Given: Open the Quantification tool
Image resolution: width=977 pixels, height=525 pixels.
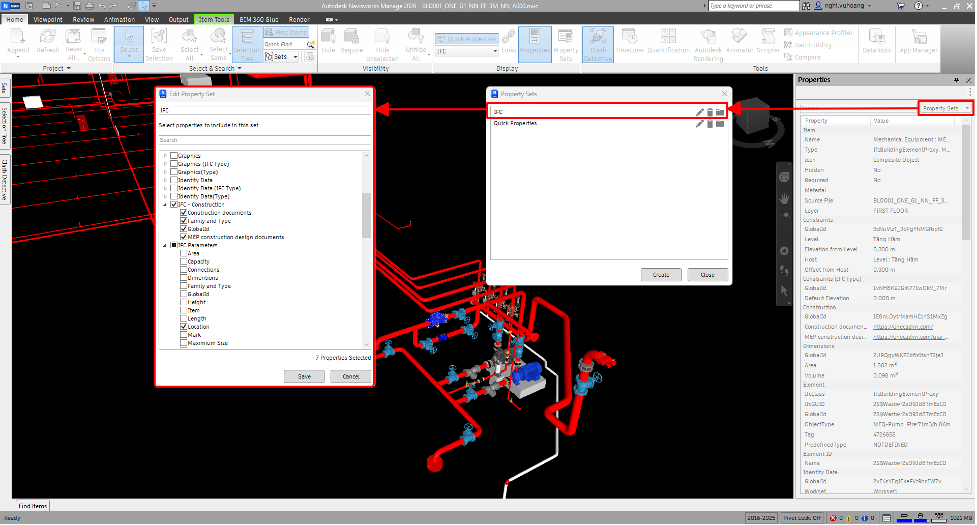Looking at the screenshot, I should (x=668, y=42).
